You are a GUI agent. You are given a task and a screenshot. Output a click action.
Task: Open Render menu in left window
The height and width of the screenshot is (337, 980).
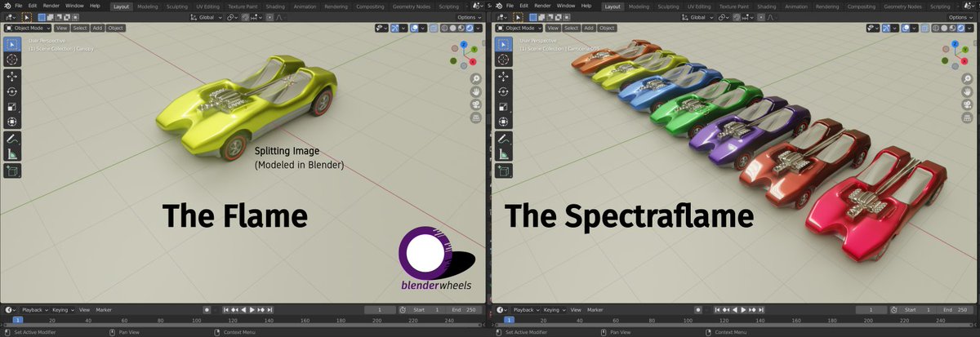51,6
